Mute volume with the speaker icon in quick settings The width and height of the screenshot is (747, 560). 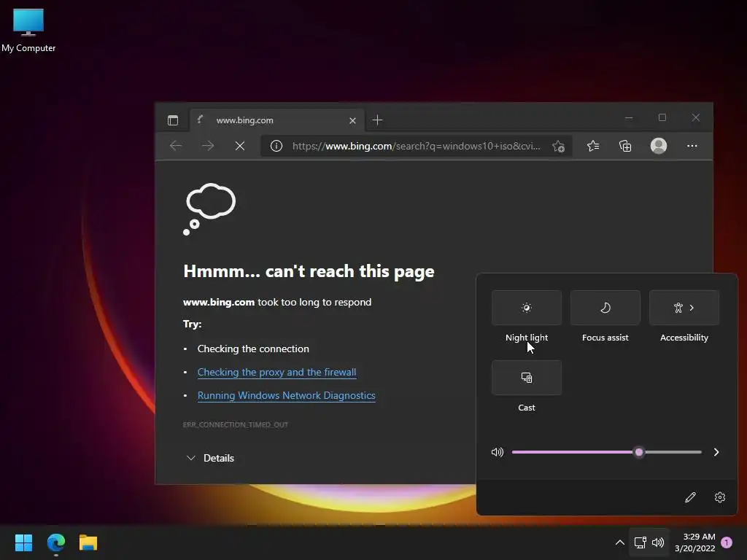(498, 452)
